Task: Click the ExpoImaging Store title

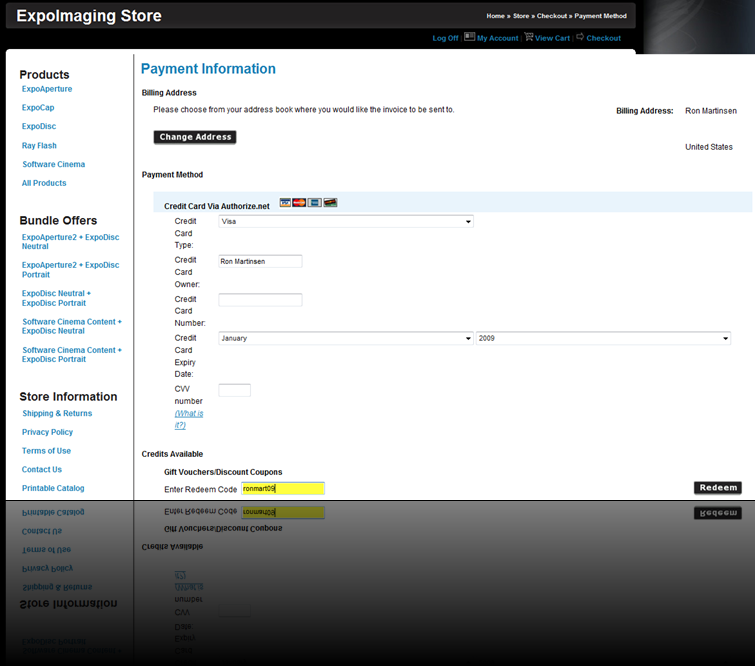Action: (89, 16)
